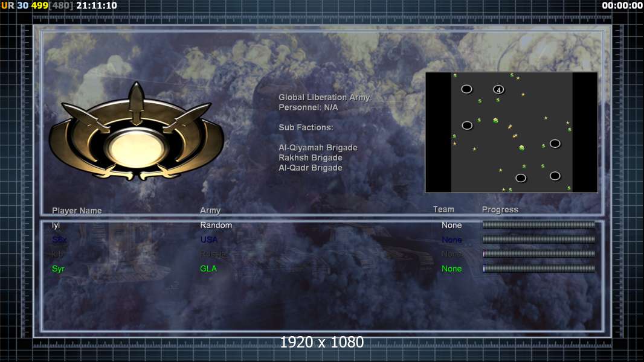This screenshot has height=362, width=644.
Task: Click the progress bar in the Russia row
Action: click(539, 254)
